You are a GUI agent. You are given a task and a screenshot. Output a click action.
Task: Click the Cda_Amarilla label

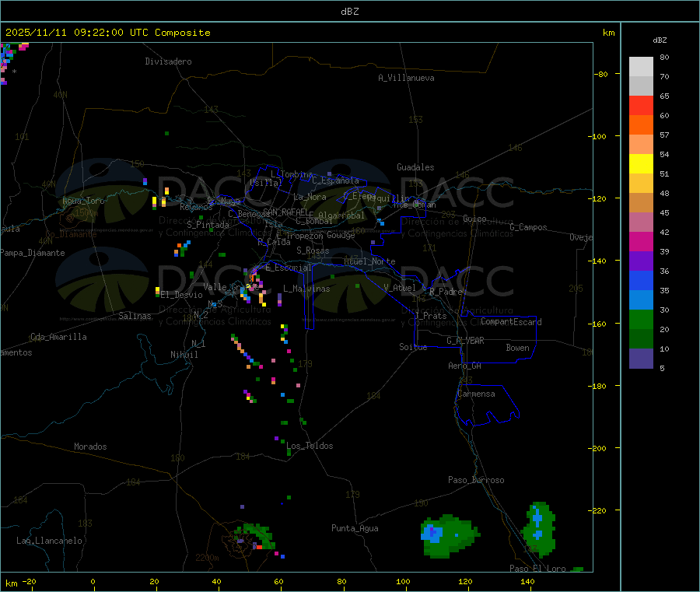tap(58, 337)
